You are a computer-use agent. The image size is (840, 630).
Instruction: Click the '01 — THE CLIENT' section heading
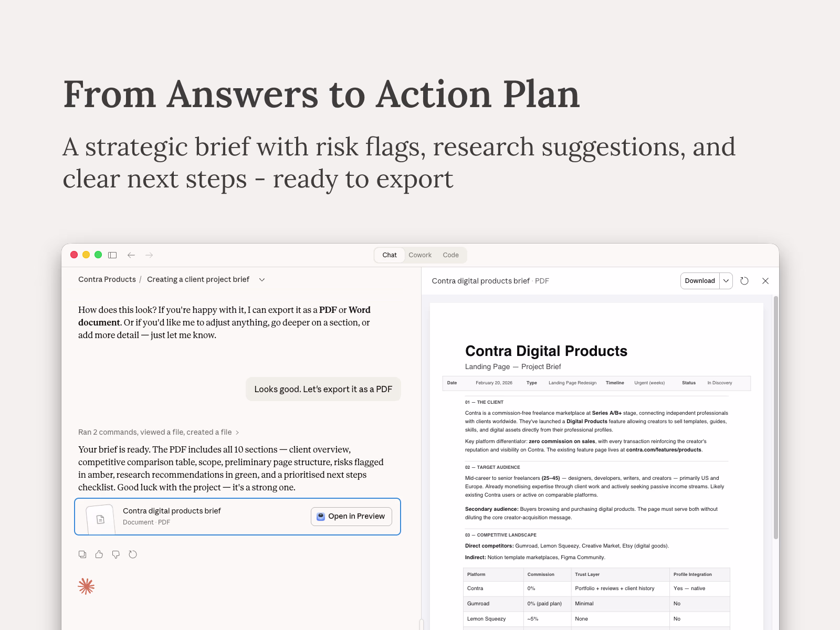[484, 402]
